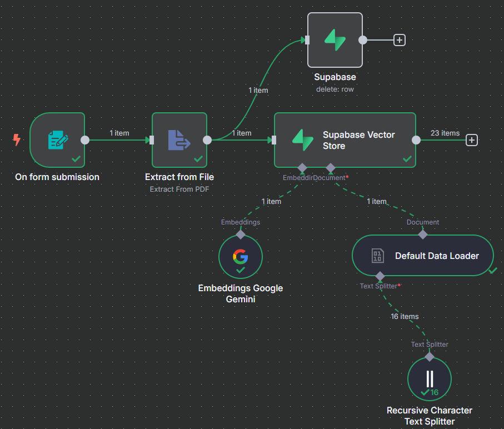Click the green checkmark on Vector Store node

(407, 159)
